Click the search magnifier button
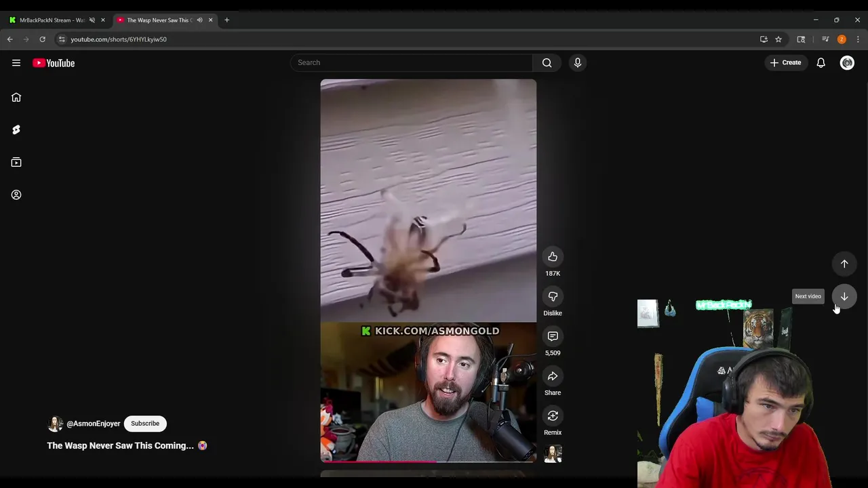The height and width of the screenshot is (488, 868). coord(547,62)
